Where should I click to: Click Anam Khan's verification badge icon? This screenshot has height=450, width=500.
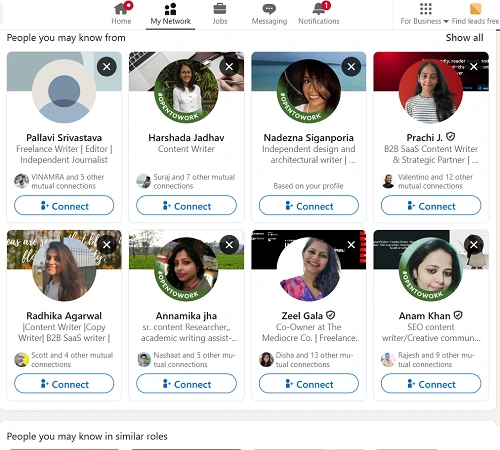click(x=458, y=315)
